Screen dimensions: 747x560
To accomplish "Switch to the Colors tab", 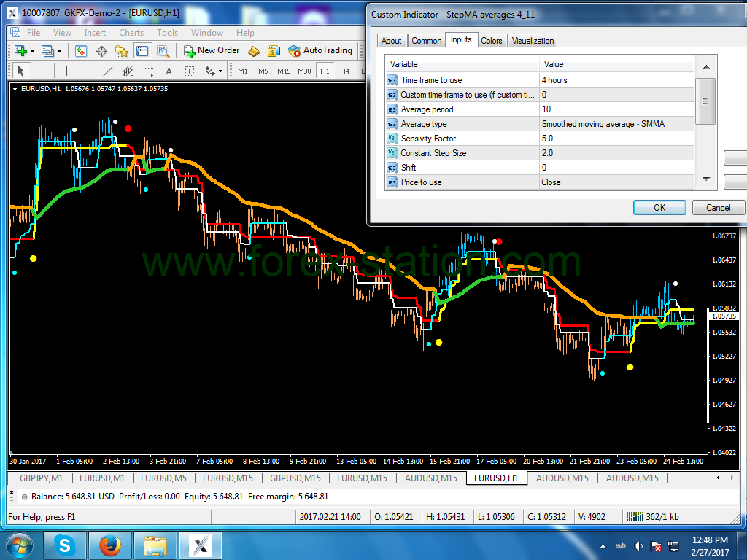I will click(x=491, y=41).
